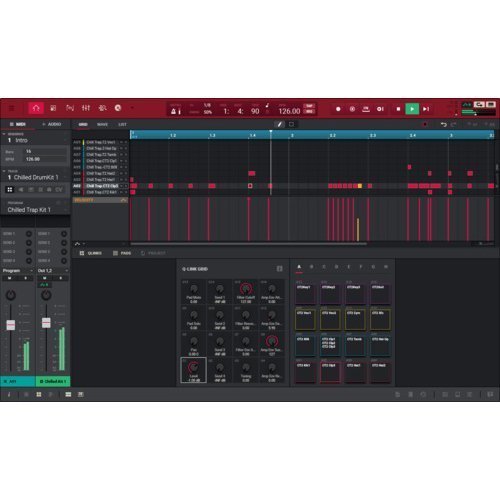Mute the Out 1,2 channel strip

point(45,278)
